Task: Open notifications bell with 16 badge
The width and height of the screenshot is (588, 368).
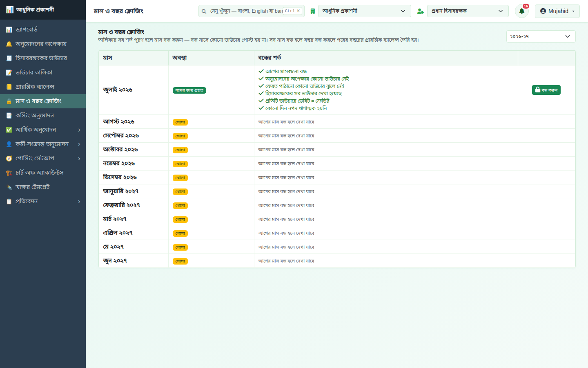Action: [522, 11]
